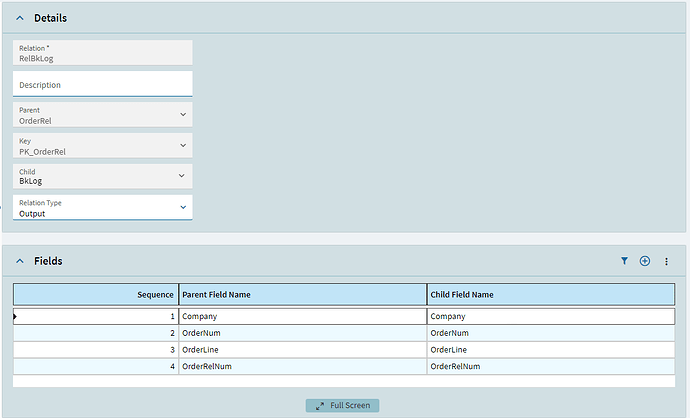This screenshot has width=690, height=418.
Task: Collapse the Fields panel chevron
Action: click(x=20, y=261)
